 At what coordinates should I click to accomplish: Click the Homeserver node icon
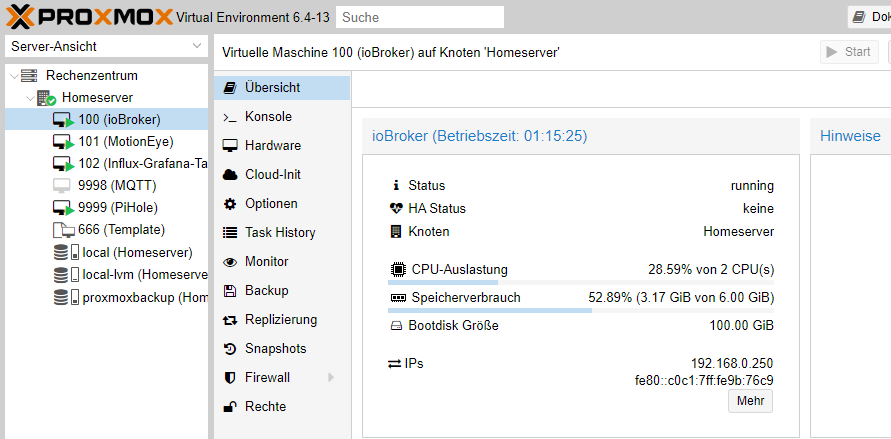47,98
